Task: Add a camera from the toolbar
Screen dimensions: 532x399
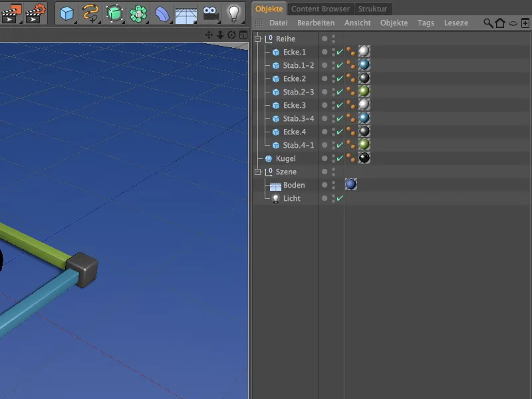Action: (x=210, y=13)
